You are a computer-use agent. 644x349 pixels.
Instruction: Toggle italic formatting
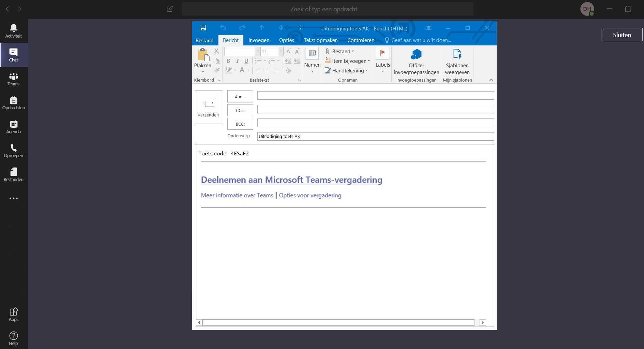coord(237,61)
